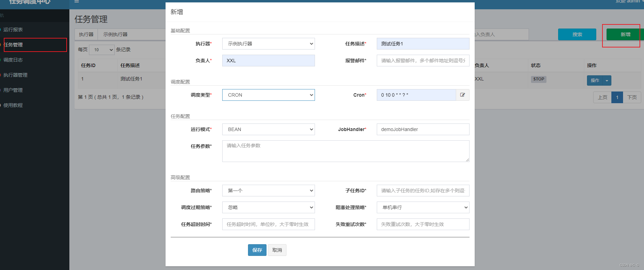Click the 操作 button for 测试任务1
This screenshot has height=270, width=644.
[x=595, y=80]
